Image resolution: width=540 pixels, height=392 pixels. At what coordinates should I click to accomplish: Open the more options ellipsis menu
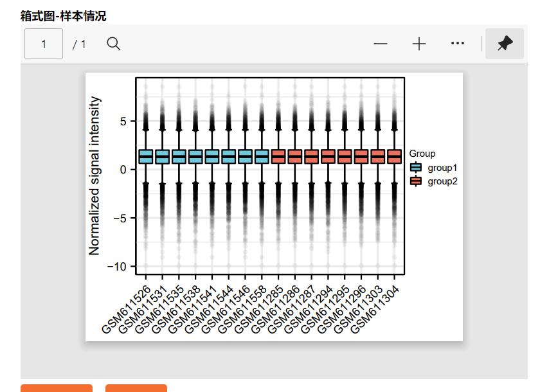pyautogui.click(x=457, y=43)
